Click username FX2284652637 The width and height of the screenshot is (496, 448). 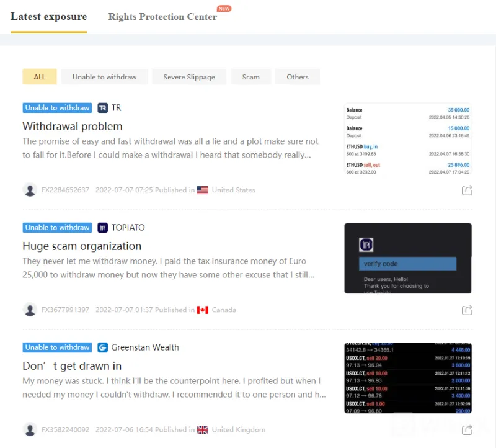coord(65,190)
